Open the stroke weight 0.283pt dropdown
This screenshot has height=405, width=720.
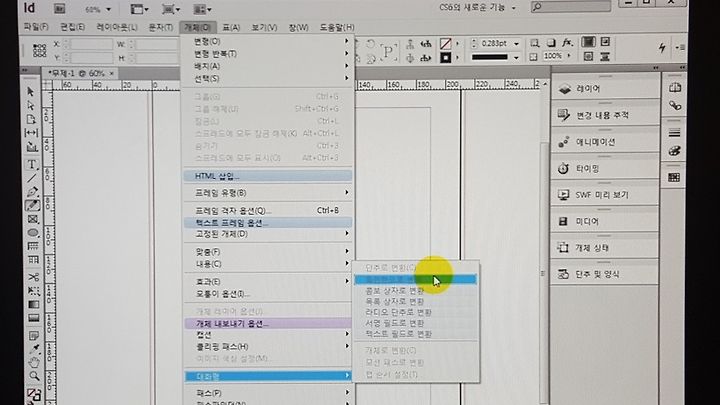[517, 44]
